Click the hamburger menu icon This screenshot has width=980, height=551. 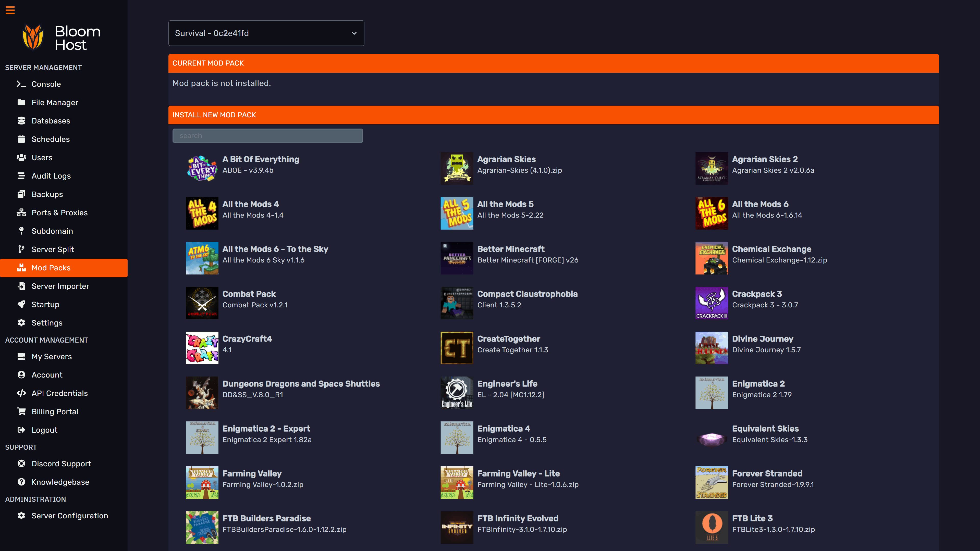[x=10, y=10]
